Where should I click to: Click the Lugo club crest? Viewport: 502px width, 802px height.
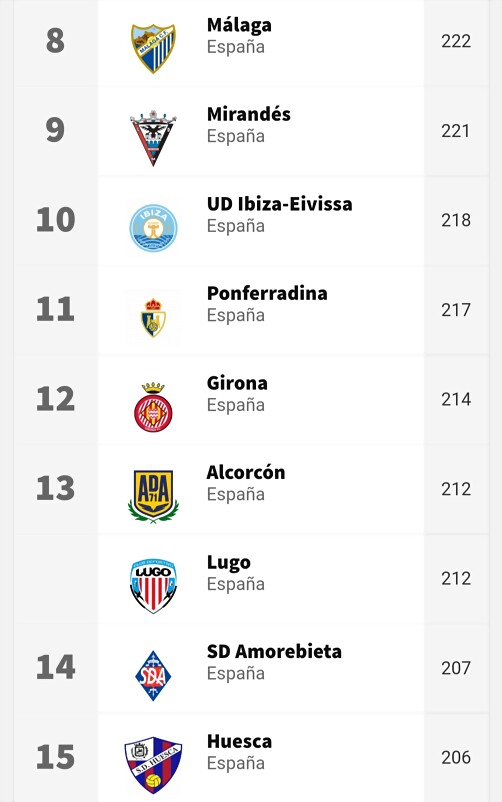tap(153, 586)
